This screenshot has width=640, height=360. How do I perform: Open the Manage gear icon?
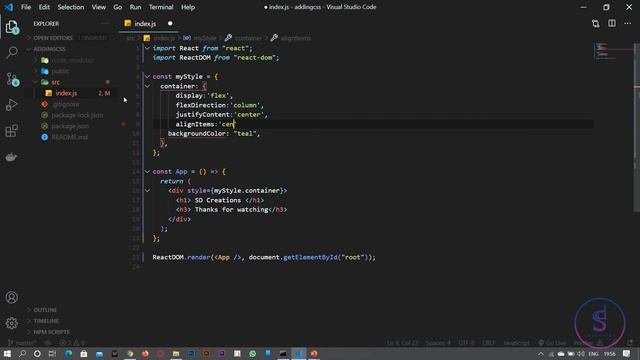(12, 323)
